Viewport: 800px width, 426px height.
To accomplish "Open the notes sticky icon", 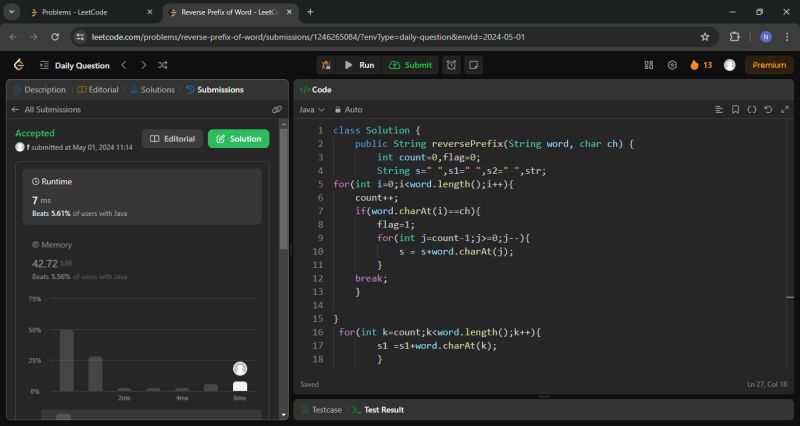I will (474, 65).
